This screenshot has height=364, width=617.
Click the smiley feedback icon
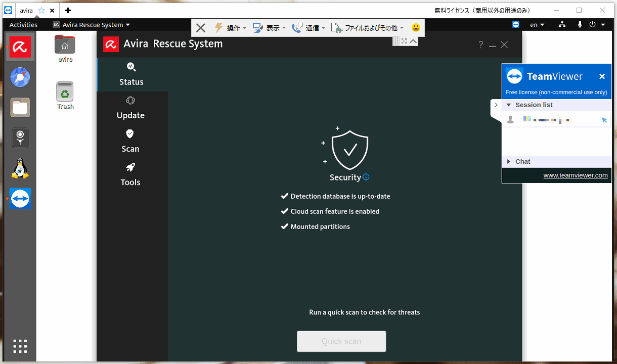click(x=416, y=28)
